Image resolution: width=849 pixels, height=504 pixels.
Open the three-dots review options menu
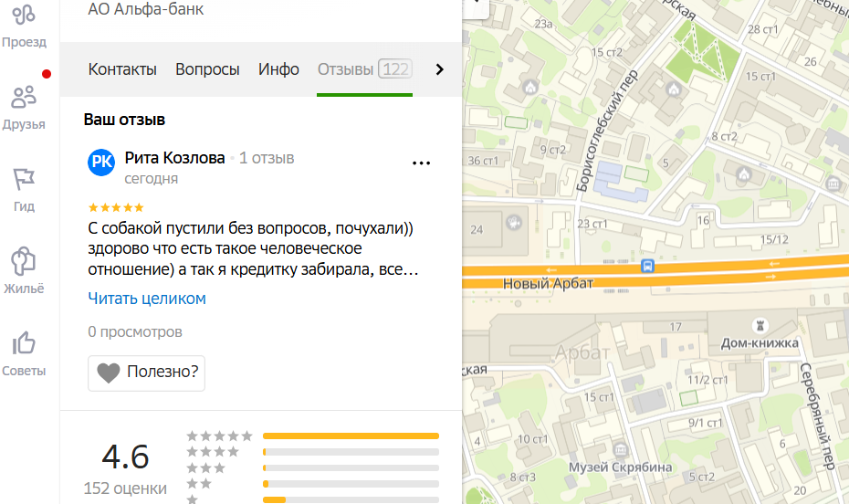(421, 163)
